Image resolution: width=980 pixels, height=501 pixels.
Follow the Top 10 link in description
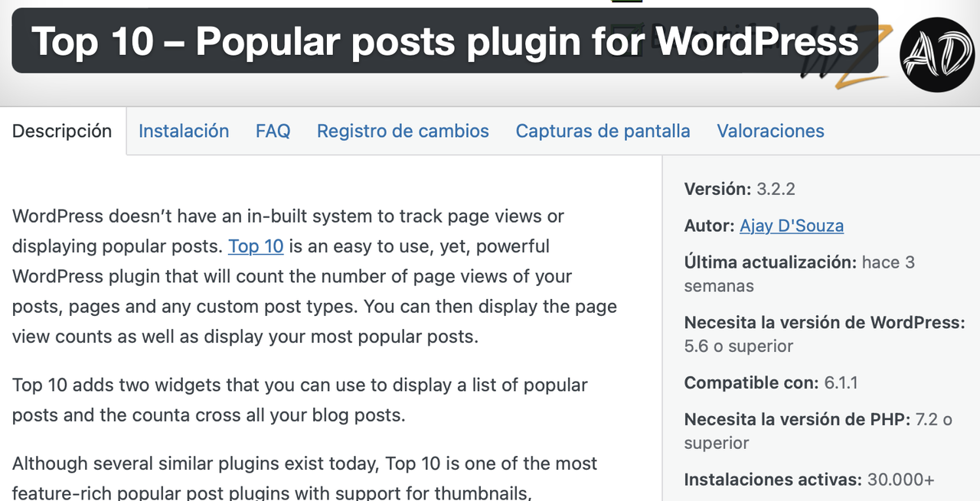point(256,246)
